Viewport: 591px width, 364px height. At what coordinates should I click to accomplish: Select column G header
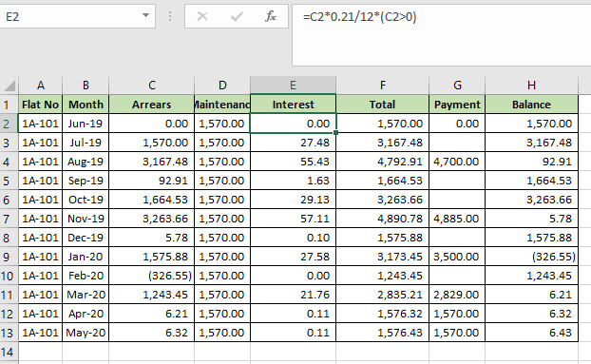tap(457, 86)
